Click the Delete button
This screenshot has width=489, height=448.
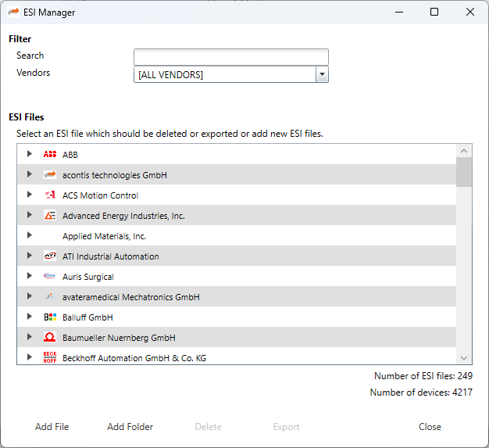(x=209, y=426)
